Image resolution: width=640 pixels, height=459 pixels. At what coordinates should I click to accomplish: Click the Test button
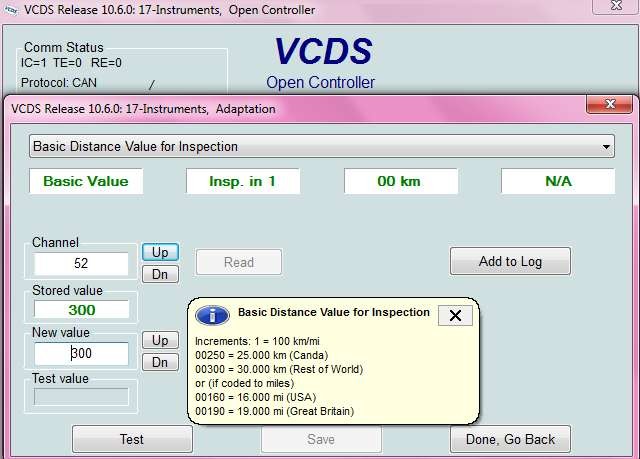132,439
